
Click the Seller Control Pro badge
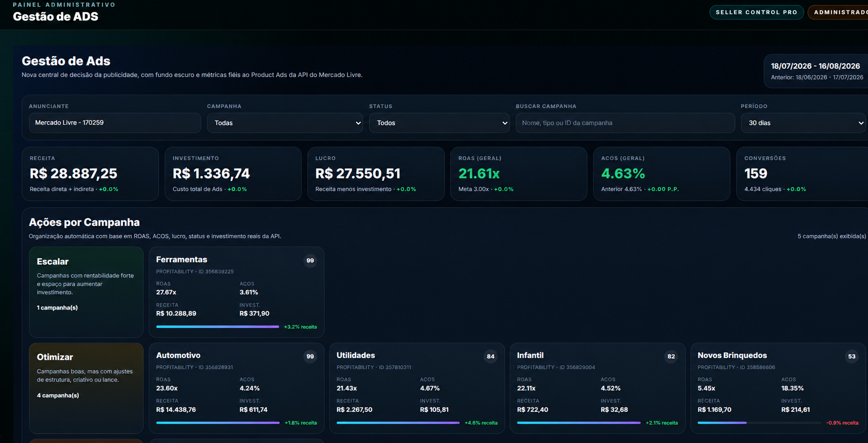coord(756,12)
